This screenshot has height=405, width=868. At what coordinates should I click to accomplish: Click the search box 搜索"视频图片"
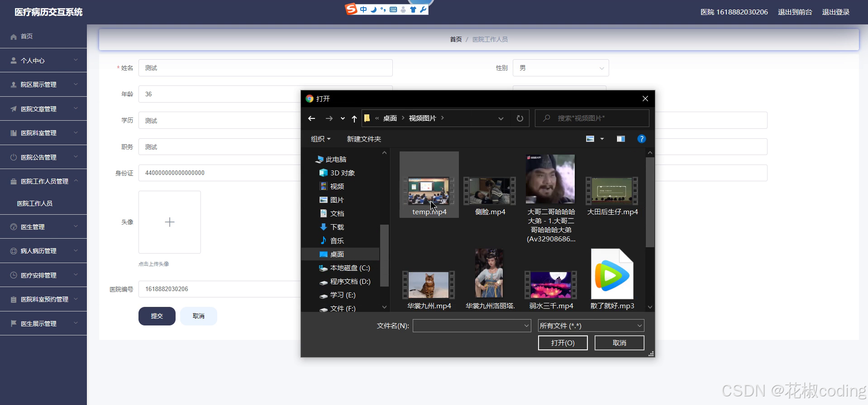pyautogui.click(x=592, y=118)
